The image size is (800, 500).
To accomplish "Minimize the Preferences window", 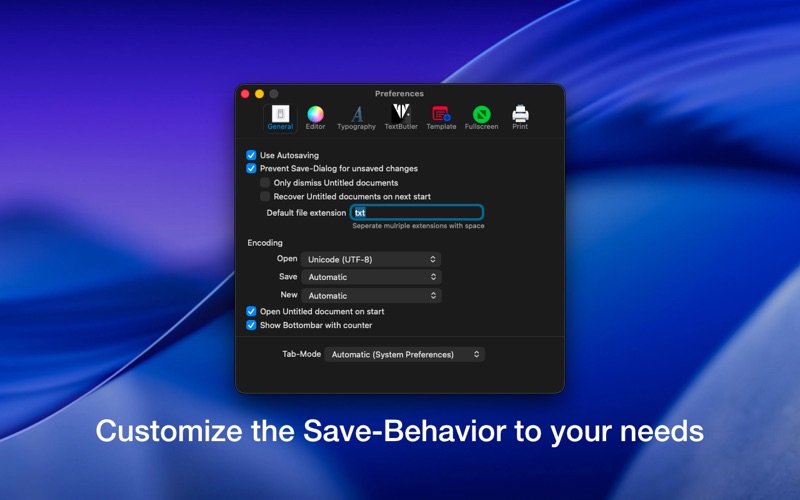I will (259, 94).
